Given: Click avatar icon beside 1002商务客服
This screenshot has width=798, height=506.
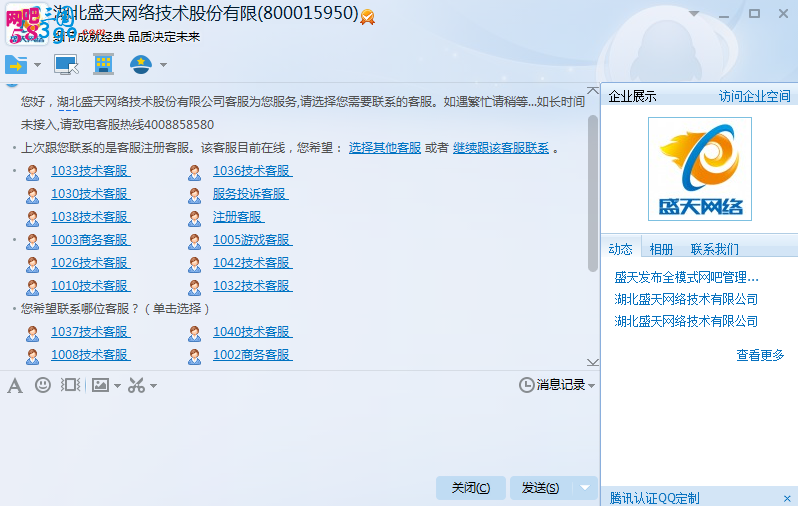Looking at the screenshot, I should pos(194,356).
